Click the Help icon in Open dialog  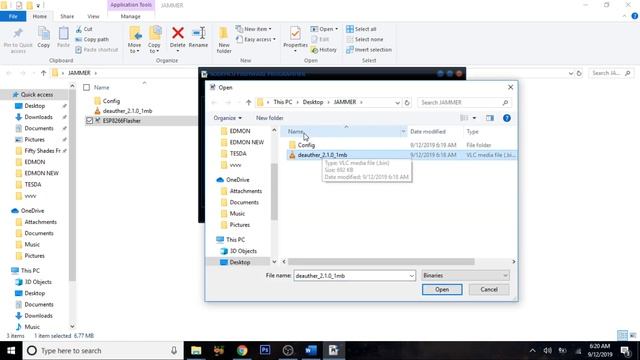click(507, 118)
